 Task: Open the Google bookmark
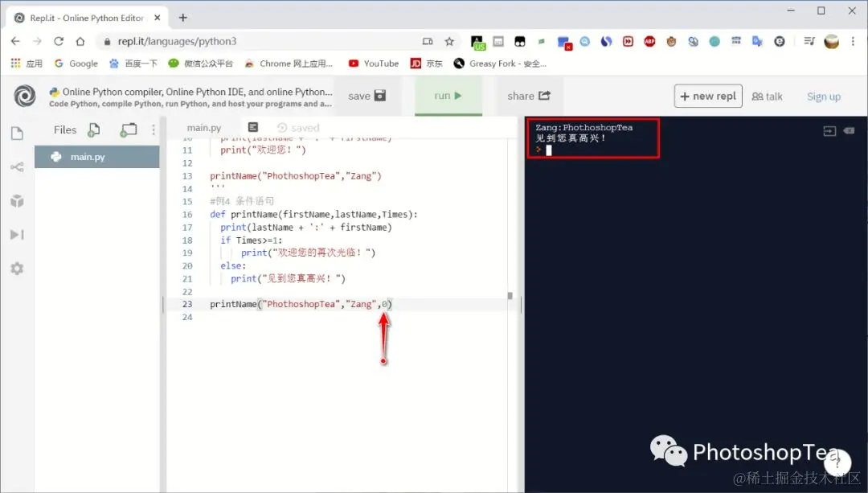click(x=76, y=64)
